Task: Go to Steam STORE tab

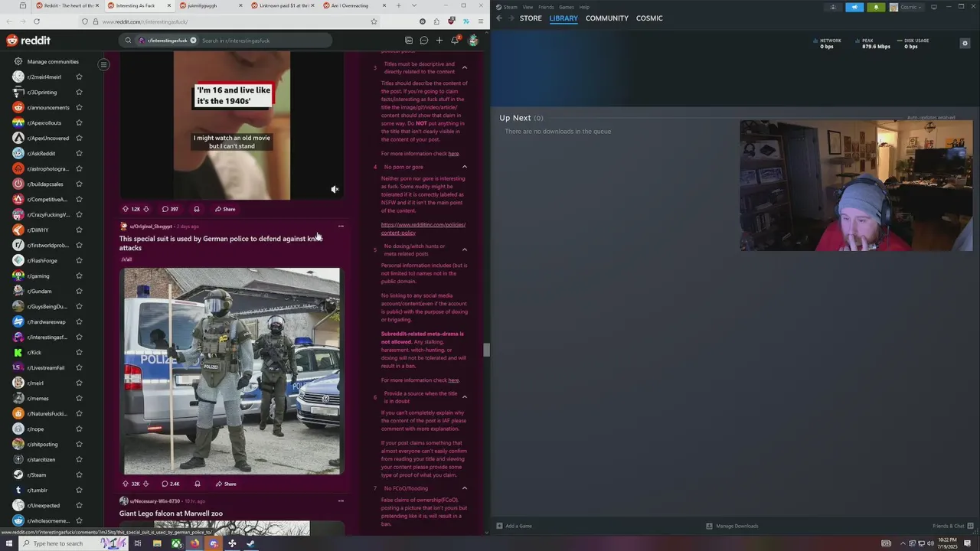Action: (531, 18)
